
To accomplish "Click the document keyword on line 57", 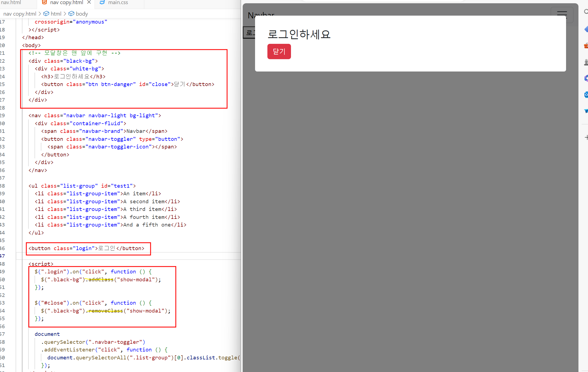I will click(47, 334).
